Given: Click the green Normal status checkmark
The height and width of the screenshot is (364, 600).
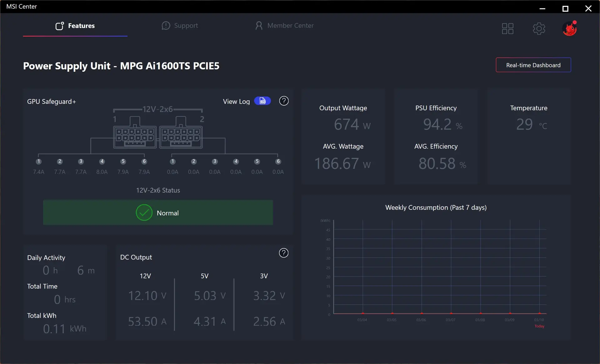Looking at the screenshot, I should [x=144, y=213].
